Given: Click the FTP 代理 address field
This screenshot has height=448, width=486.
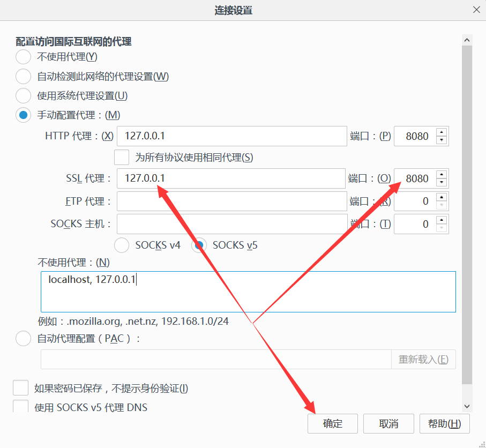Looking at the screenshot, I should coord(231,201).
